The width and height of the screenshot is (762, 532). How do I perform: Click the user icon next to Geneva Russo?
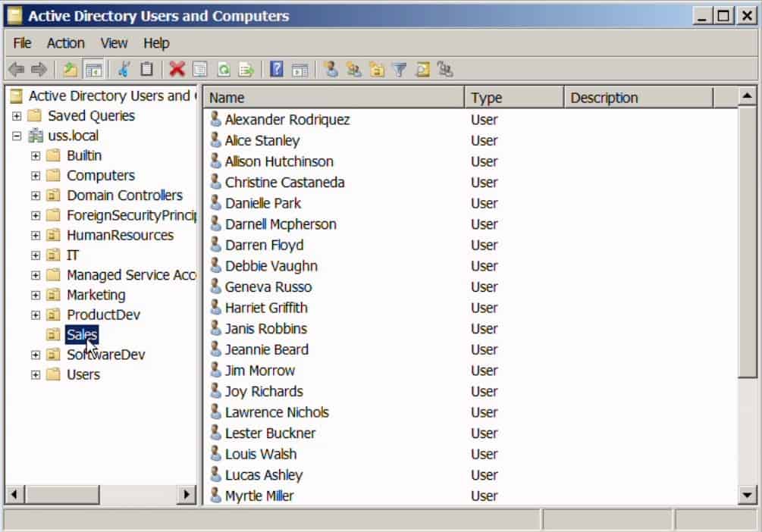(215, 286)
